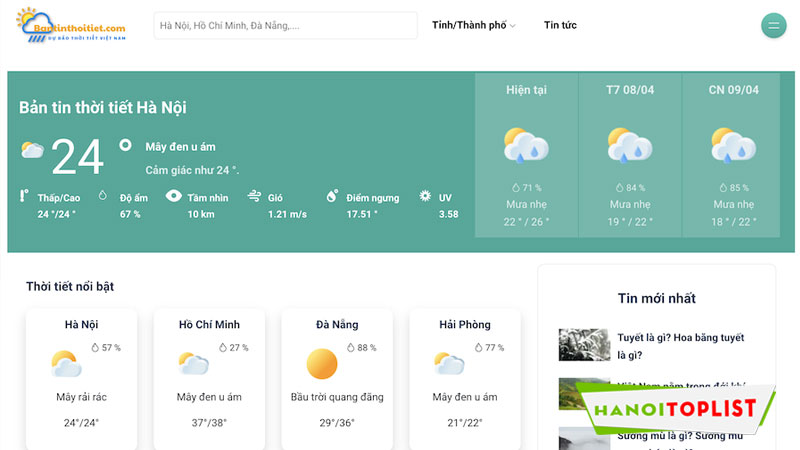Expand the Tỉnh/Thành phố dropdown
The width and height of the screenshot is (800, 450).
coord(473,25)
